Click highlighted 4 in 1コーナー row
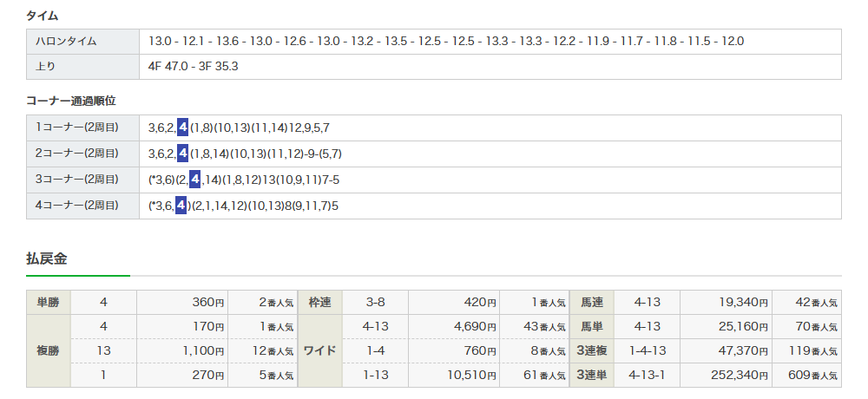The image size is (868, 399). (182, 128)
